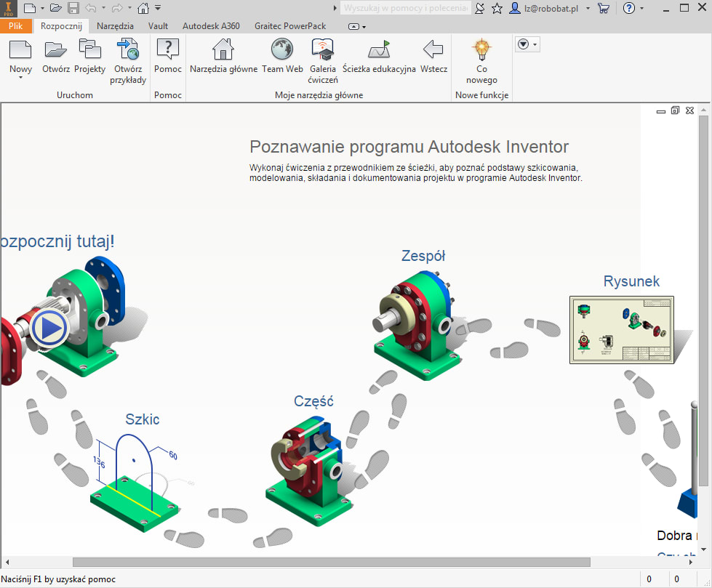
Task: Click Otwórz przykłady in the ribbon
Action: pos(127,62)
